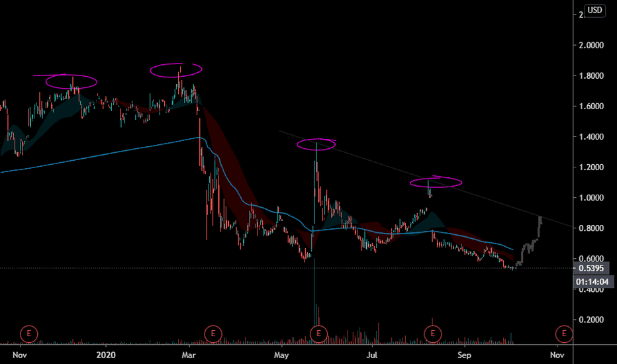
Task: Click the 2.0000 price axis label
Action: point(591,45)
